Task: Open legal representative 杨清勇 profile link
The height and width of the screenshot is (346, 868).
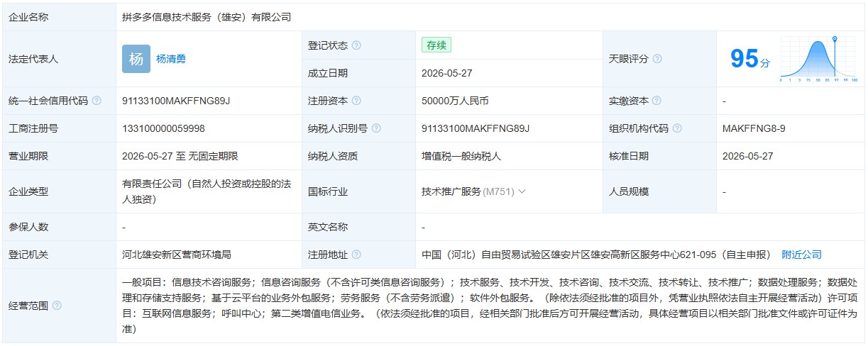Action: point(171,60)
